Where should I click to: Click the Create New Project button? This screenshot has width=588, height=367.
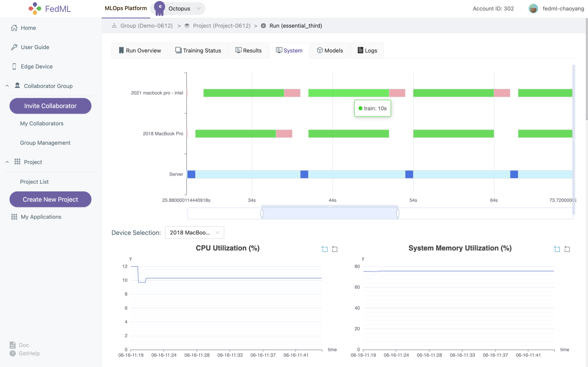coord(50,199)
